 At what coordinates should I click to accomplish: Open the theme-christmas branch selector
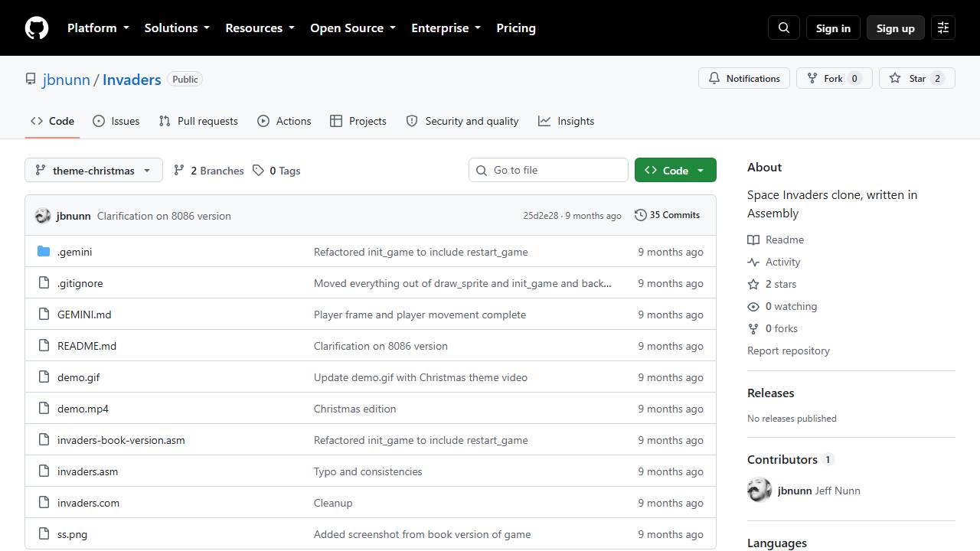click(x=93, y=171)
